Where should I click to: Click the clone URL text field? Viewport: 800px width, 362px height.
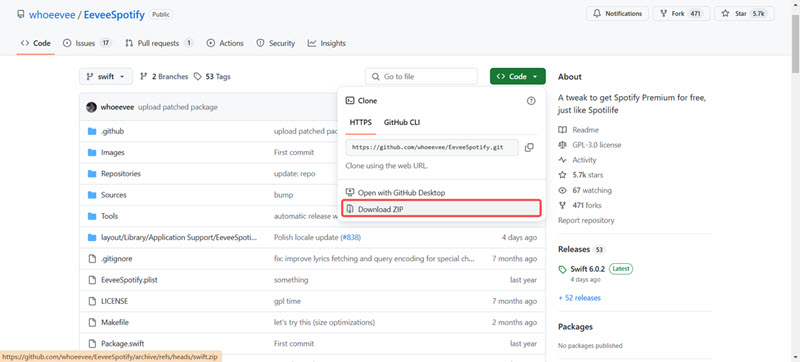tap(432, 147)
